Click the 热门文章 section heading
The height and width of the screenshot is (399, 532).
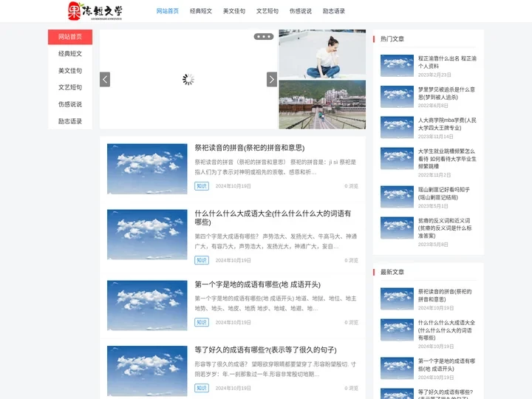point(392,38)
